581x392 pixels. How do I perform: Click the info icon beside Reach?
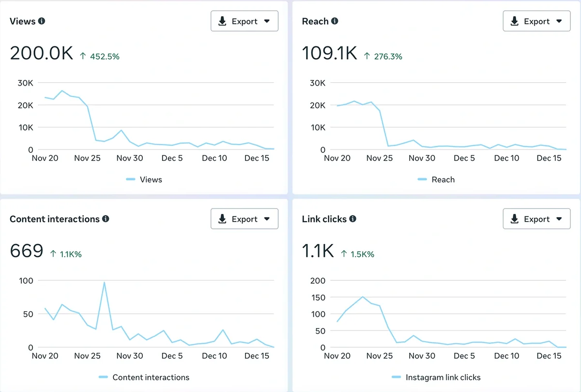point(335,21)
